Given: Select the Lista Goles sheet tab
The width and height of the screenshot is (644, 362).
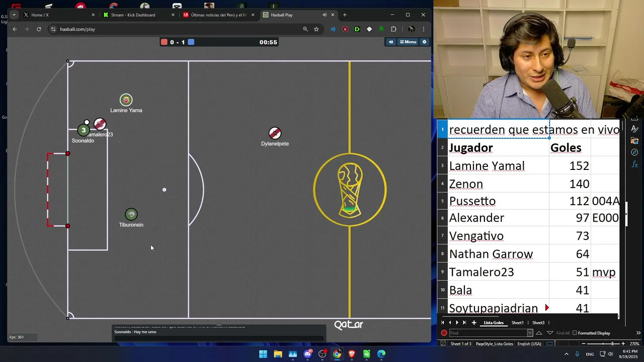Looking at the screenshot, I should click(494, 323).
